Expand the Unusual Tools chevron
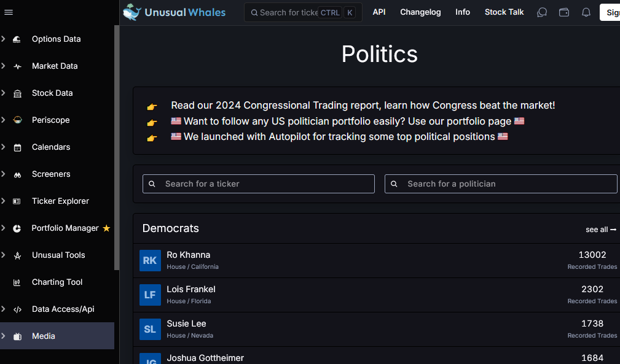Viewport: 620px width, 364px height. point(3,255)
